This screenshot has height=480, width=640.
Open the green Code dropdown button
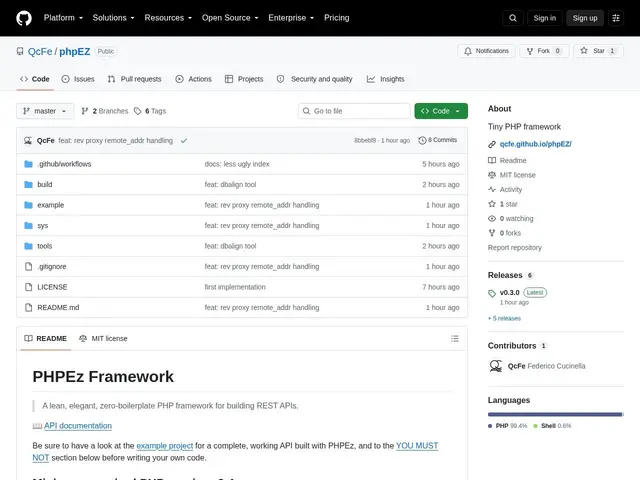pos(441,111)
